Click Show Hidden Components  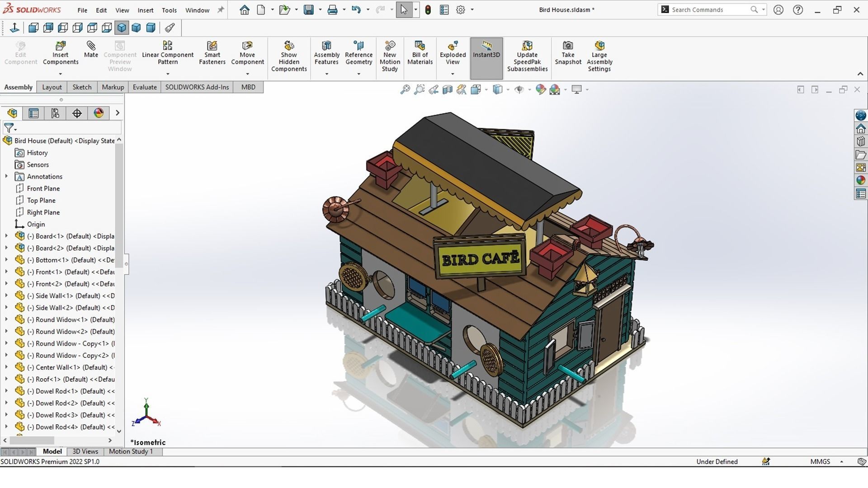pos(289,56)
